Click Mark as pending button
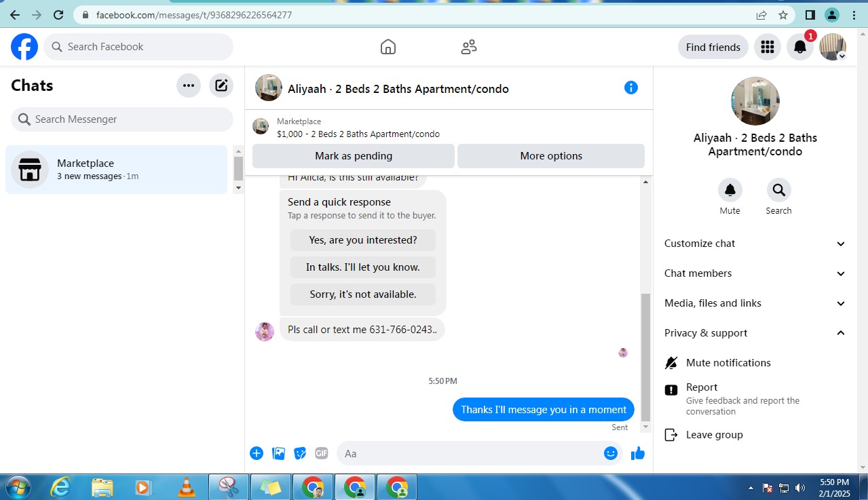 point(354,156)
